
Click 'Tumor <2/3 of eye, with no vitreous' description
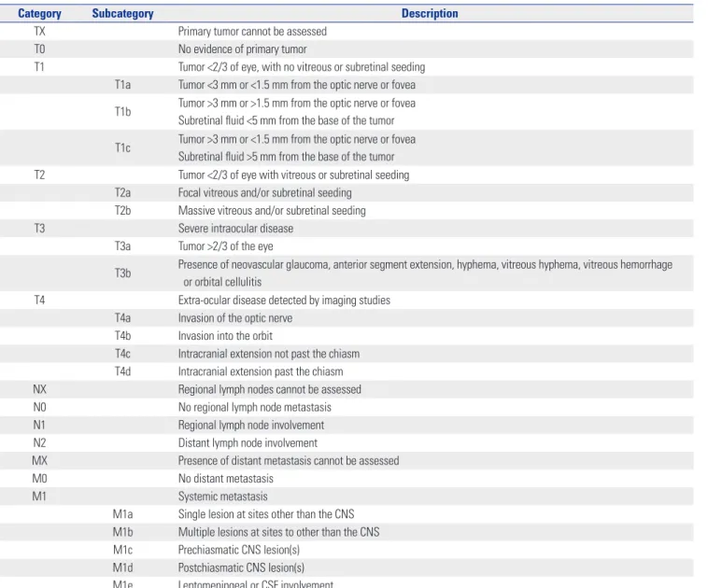(x=302, y=67)
